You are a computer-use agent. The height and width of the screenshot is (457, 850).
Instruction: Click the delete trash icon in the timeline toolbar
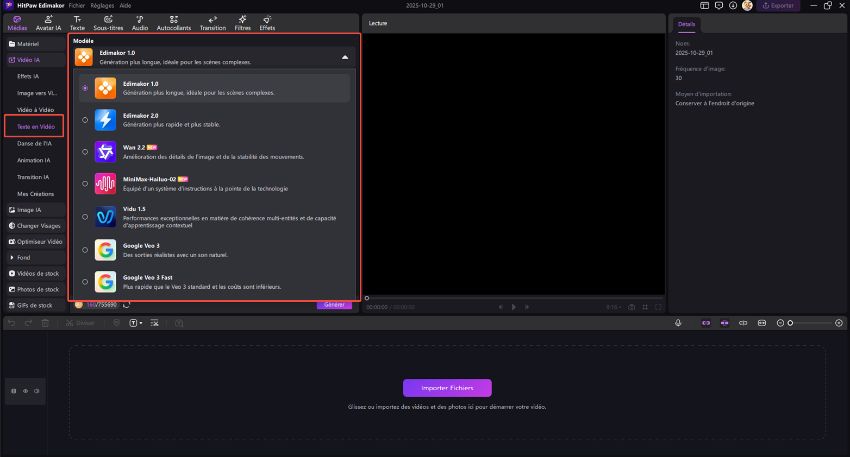[x=45, y=323]
